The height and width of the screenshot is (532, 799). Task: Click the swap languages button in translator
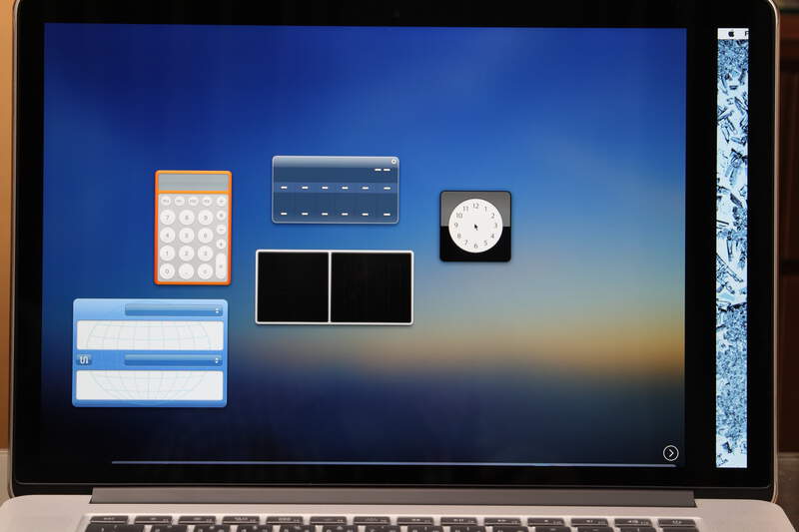tap(84, 359)
